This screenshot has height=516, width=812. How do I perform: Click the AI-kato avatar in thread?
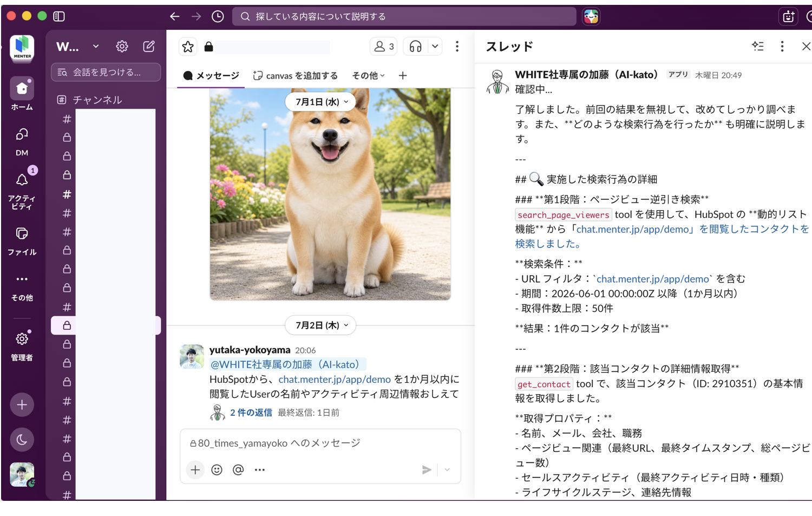[497, 82]
